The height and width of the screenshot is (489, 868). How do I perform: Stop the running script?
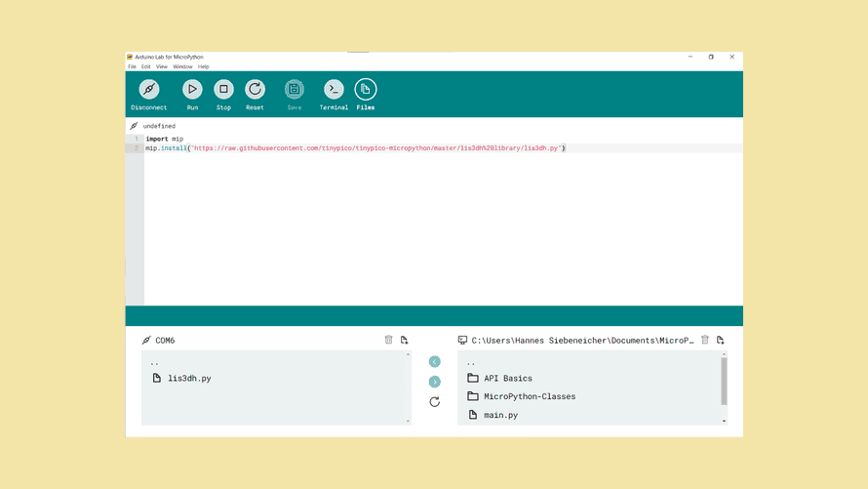point(223,90)
